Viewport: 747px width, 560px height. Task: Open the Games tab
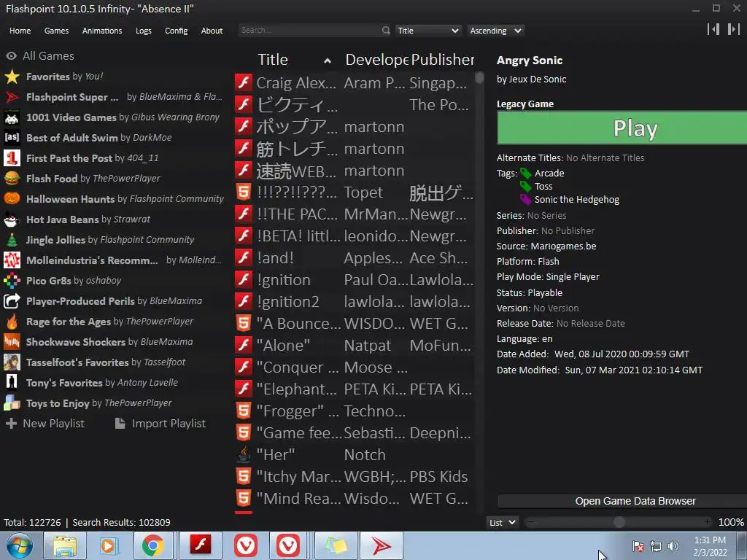pyautogui.click(x=56, y=31)
